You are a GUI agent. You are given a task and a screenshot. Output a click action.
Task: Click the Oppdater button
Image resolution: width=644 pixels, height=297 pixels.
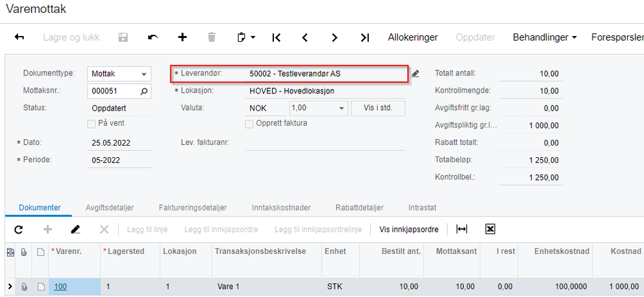[x=475, y=37]
